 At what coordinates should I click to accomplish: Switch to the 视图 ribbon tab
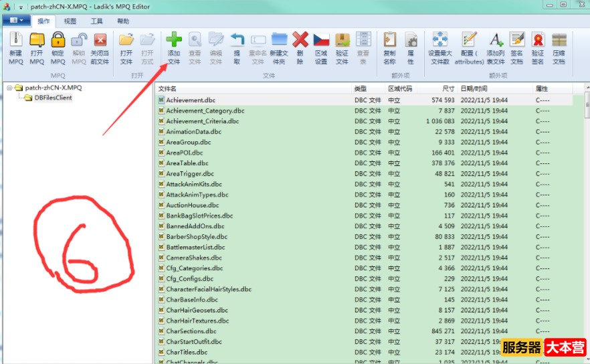point(70,21)
